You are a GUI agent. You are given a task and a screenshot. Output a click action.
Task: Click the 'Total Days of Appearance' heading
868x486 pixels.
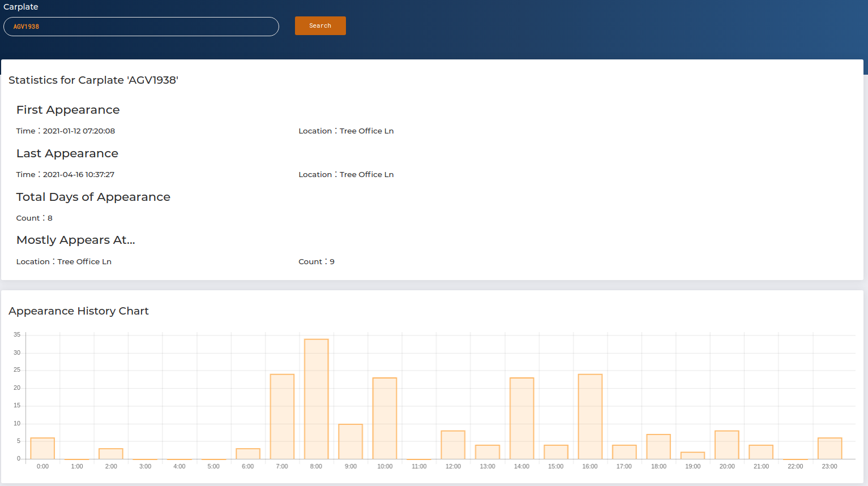pos(93,197)
